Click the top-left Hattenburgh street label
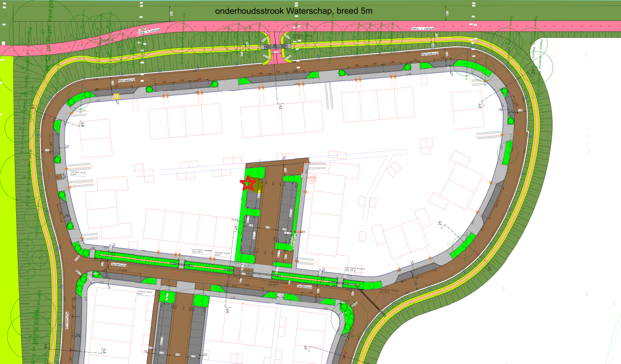This screenshot has height=364, width=621. point(126,80)
